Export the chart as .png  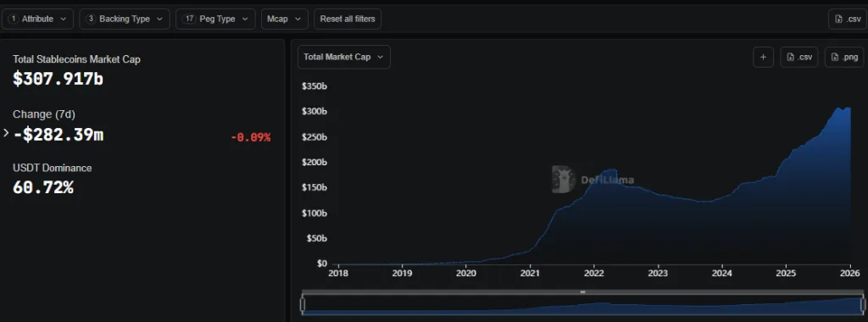(x=844, y=57)
